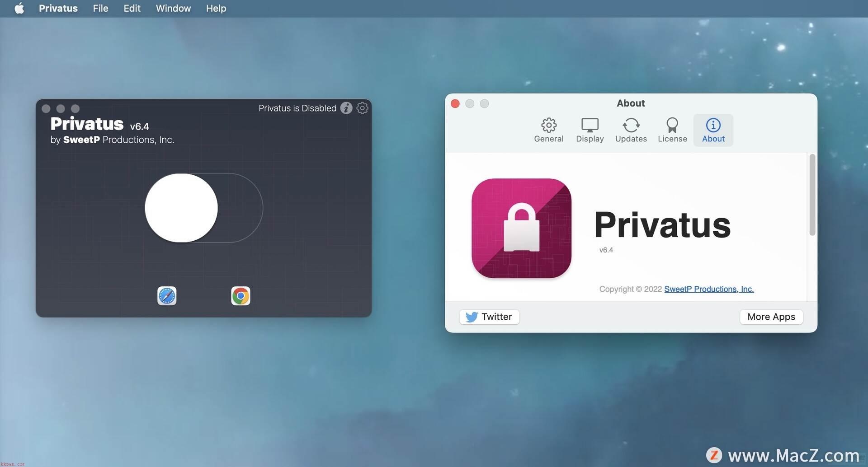Close the About window
The image size is (868, 467).
click(x=455, y=103)
